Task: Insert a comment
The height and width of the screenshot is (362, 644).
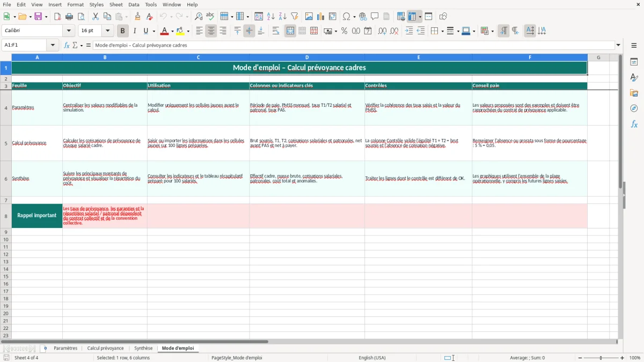Action: pyautogui.click(x=375, y=17)
